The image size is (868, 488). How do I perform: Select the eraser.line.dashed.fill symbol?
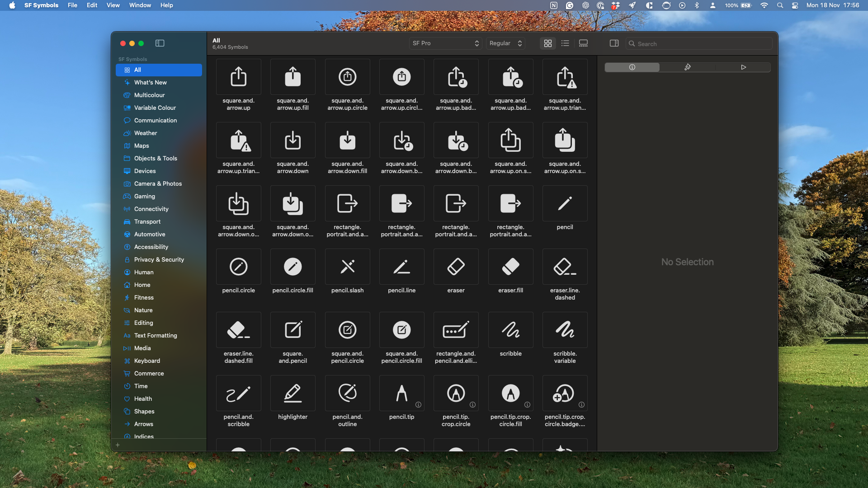click(238, 330)
